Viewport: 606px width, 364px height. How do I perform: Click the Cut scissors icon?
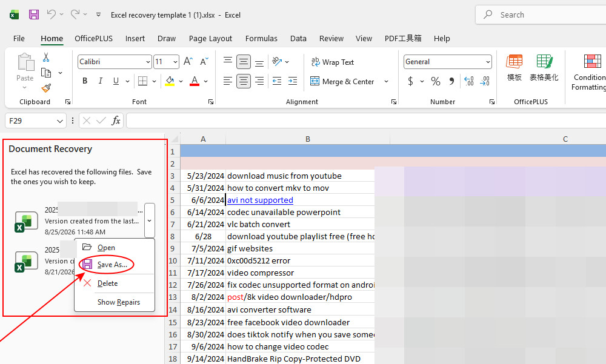[x=46, y=57]
